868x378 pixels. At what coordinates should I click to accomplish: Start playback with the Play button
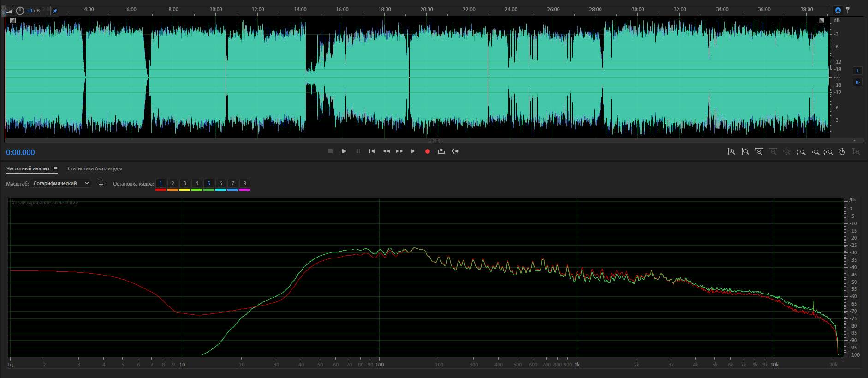click(x=344, y=151)
